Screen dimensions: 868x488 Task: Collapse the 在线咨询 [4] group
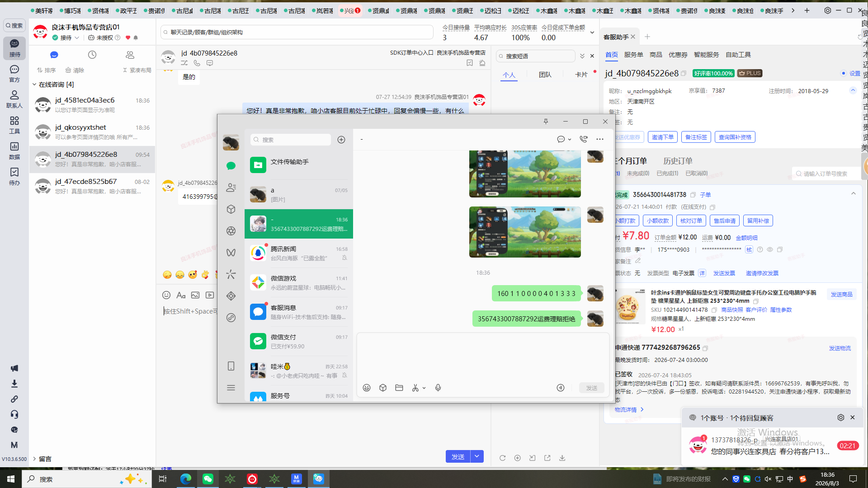pyautogui.click(x=34, y=84)
